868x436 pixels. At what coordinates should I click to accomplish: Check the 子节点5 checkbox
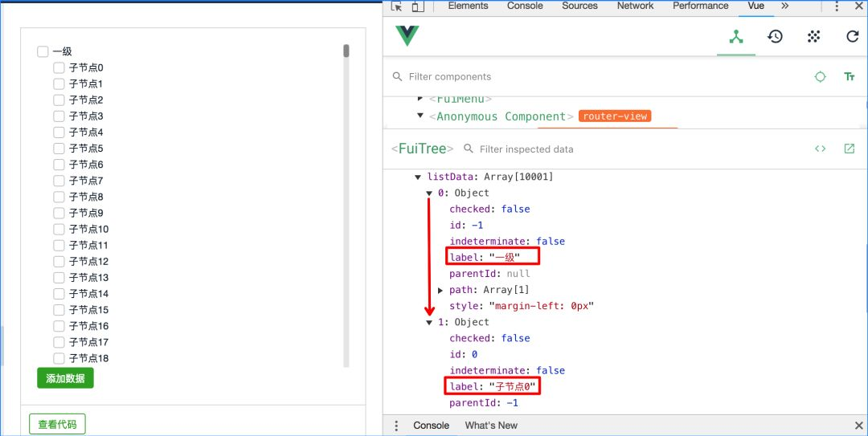(x=59, y=149)
